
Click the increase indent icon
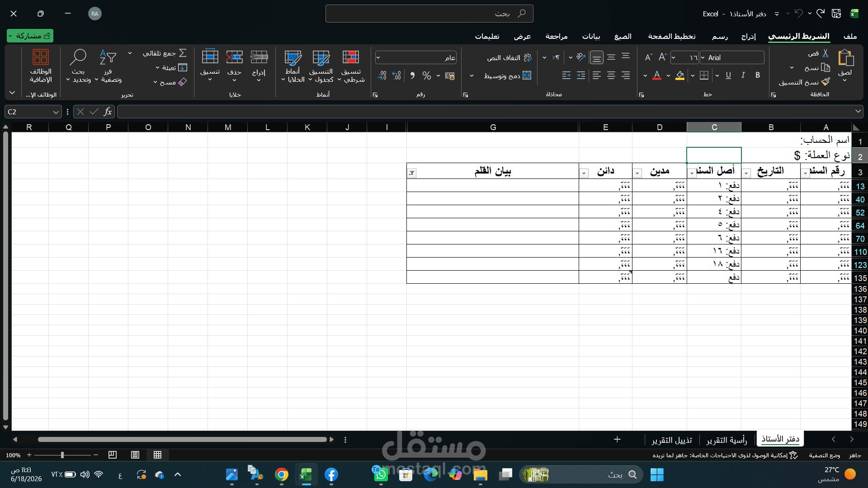pos(581,75)
